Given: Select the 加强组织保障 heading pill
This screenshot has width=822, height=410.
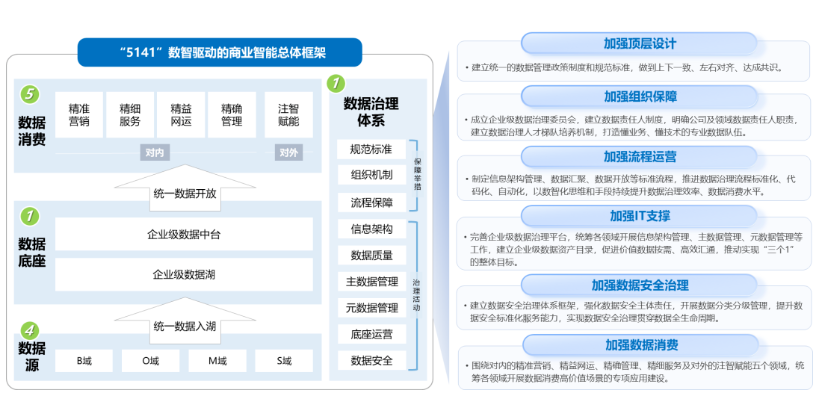Looking at the screenshot, I should (x=640, y=96).
